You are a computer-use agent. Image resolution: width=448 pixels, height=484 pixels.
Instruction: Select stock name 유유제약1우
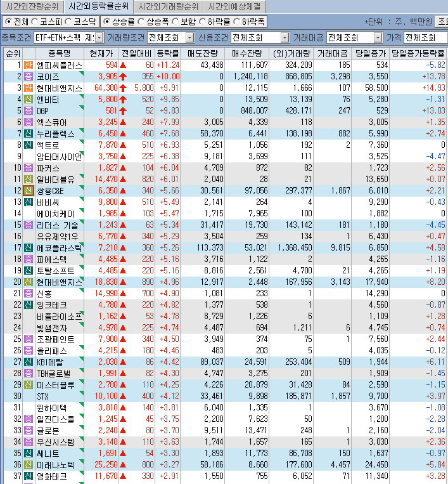tap(58, 237)
